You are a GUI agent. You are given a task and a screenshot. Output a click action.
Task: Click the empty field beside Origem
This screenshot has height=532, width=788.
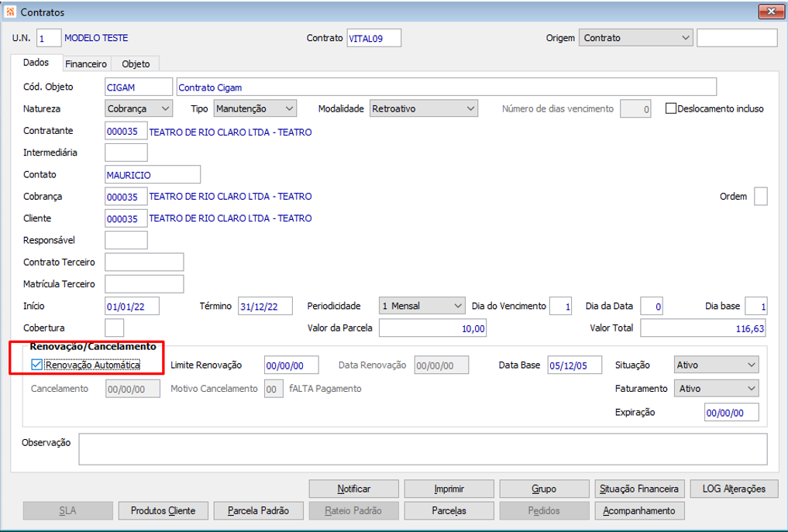pos(737,38)
